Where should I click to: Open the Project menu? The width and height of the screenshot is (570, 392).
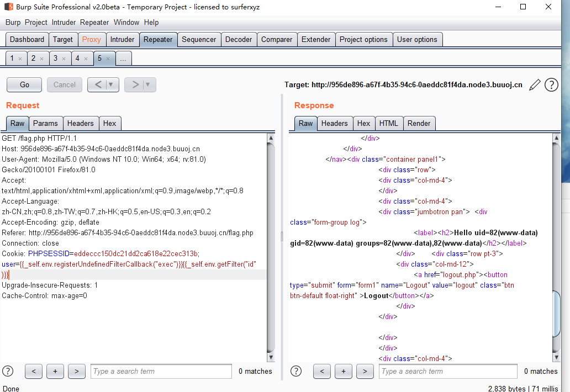click(x=36, y=23)
